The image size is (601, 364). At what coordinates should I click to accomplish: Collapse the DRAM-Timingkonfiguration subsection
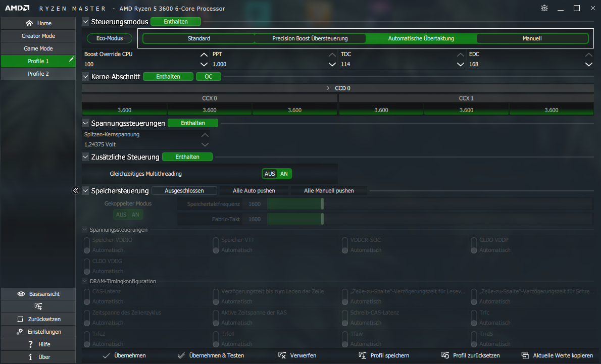point(85,281)
